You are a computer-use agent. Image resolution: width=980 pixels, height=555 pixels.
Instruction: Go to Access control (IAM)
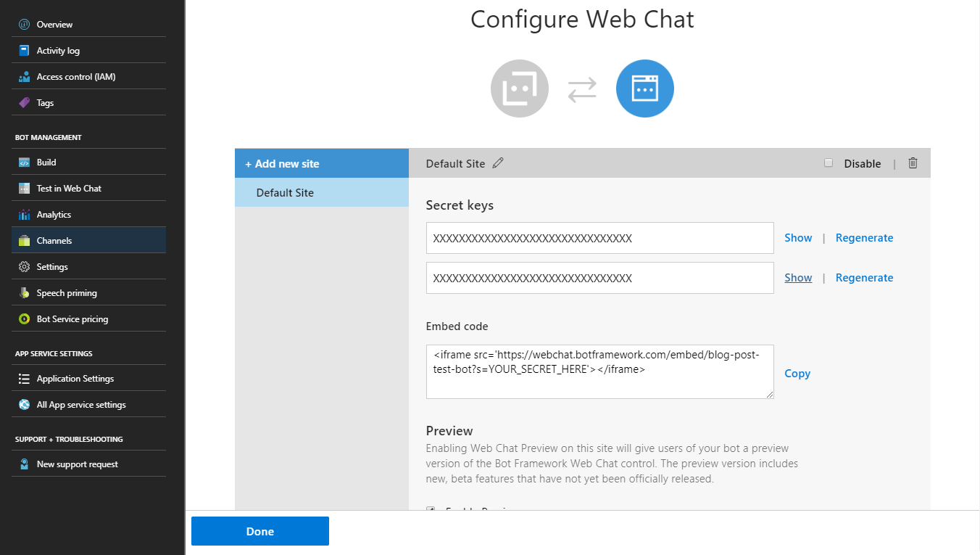[88, 76]
